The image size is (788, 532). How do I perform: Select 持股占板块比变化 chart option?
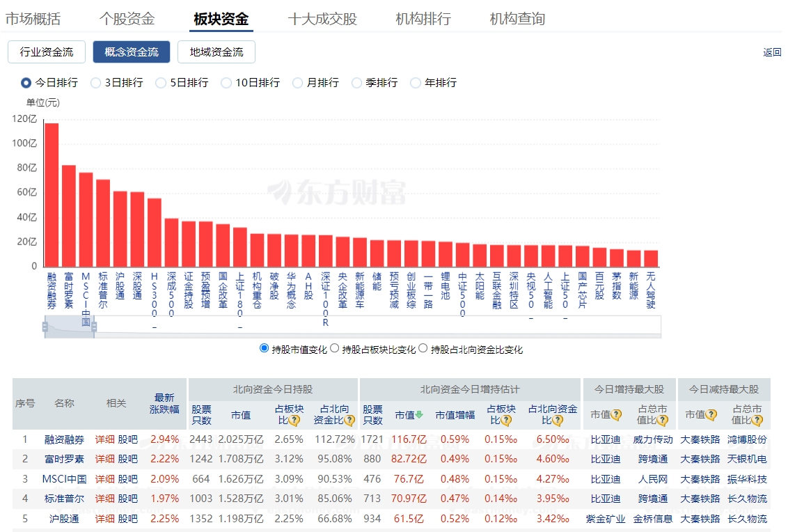tap(334, 349)
